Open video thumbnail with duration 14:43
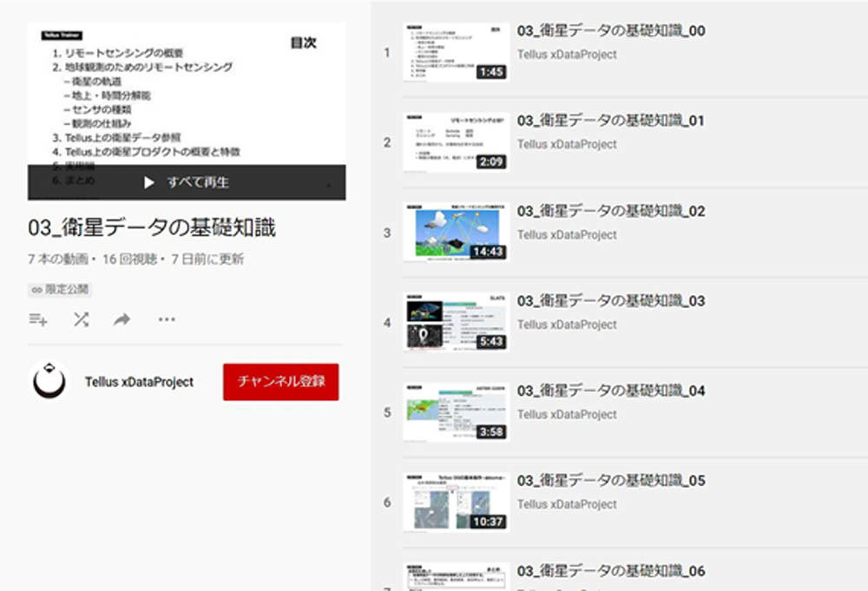The height and width of the screenshot is (591, 868). click(457, 233)
